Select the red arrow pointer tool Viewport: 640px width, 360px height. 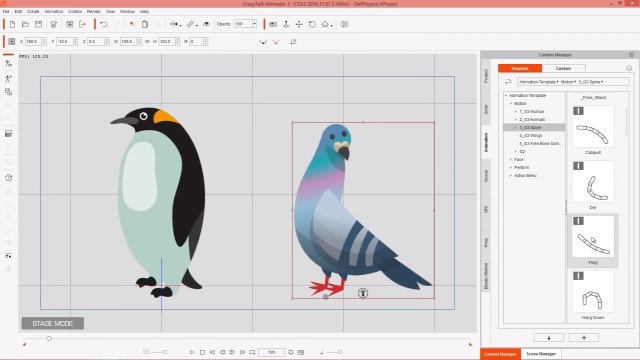tap(132, 24)
